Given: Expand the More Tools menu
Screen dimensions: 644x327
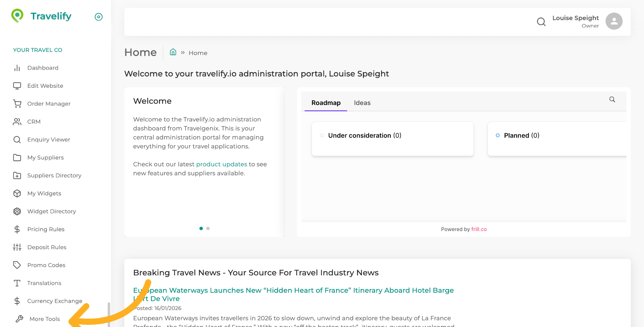Looking at the screenshot, I should (45, 319).
